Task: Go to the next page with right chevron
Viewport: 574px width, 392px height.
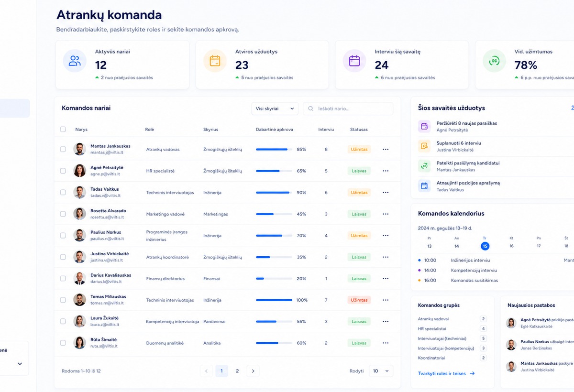Action: click(253, 371)
